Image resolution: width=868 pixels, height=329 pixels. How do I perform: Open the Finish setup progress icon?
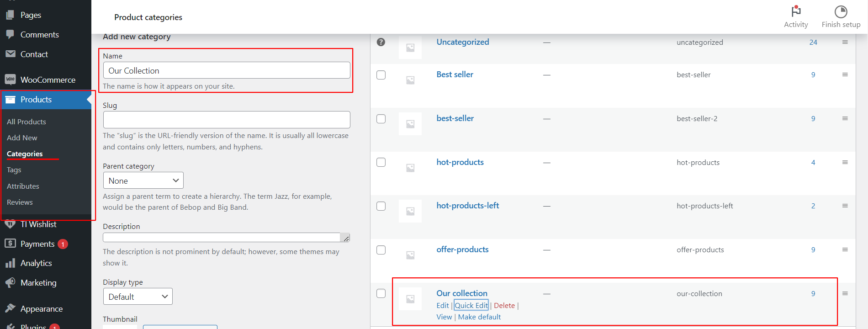tap(841, 11)
